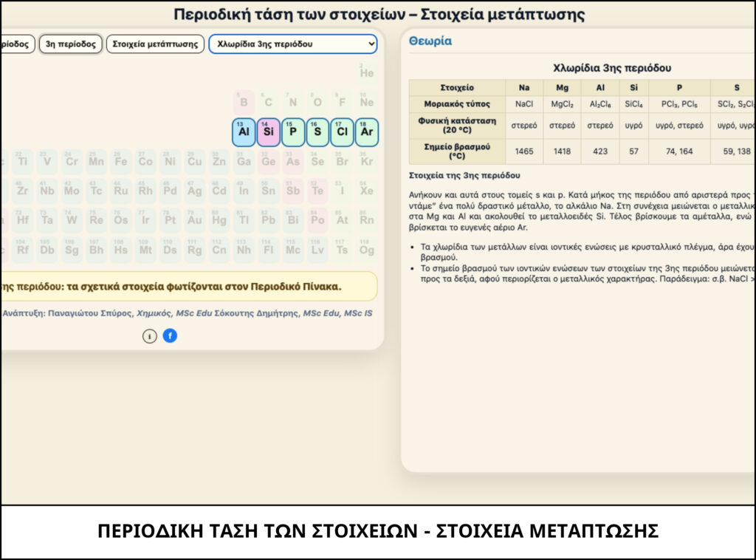This screenshot has width=756, height=560.
Task: Click the Ανάπτυξη credits line
Action: (187, 313)
